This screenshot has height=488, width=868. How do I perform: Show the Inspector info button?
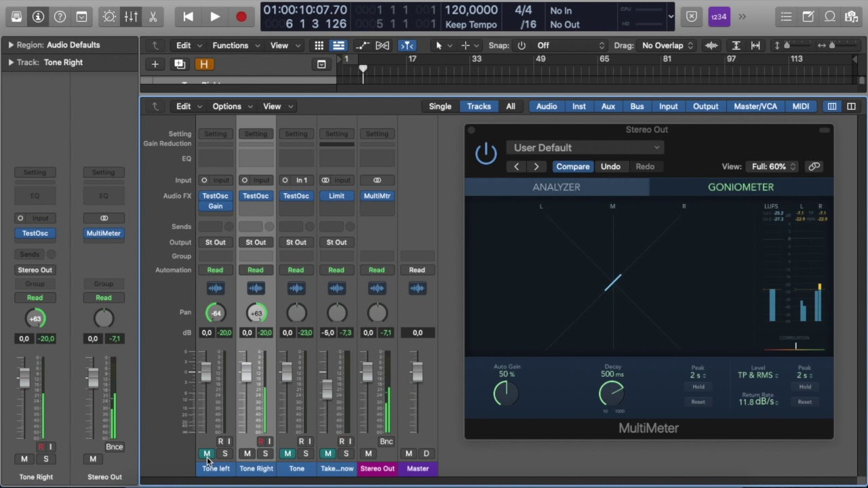[x=38, y=16]
